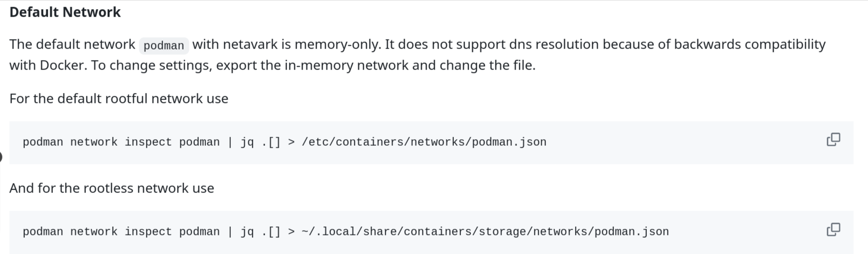The width and height of the screenshot is (868, 254).
Task: Click the text 'For the default rootful network use'
Action: (x=119, y=99)
